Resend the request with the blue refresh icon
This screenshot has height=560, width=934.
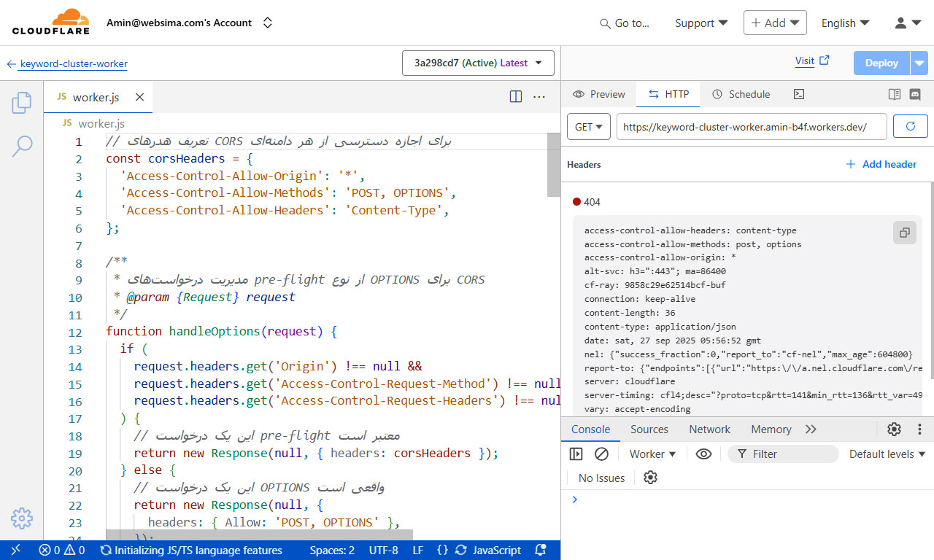910,126
